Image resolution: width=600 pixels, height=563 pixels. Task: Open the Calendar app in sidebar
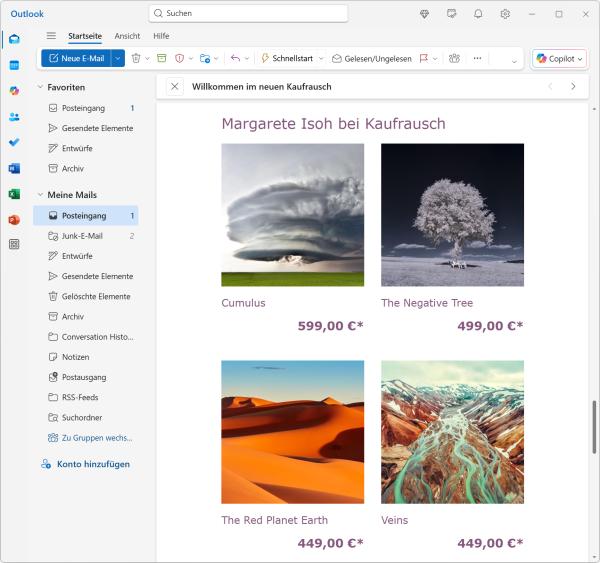tap(14, 65)
